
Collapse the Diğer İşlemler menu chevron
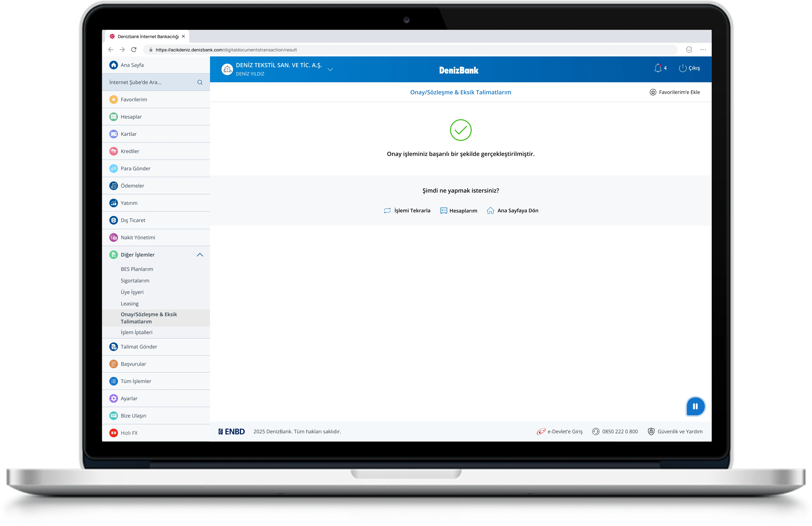(x=200, y=255)
